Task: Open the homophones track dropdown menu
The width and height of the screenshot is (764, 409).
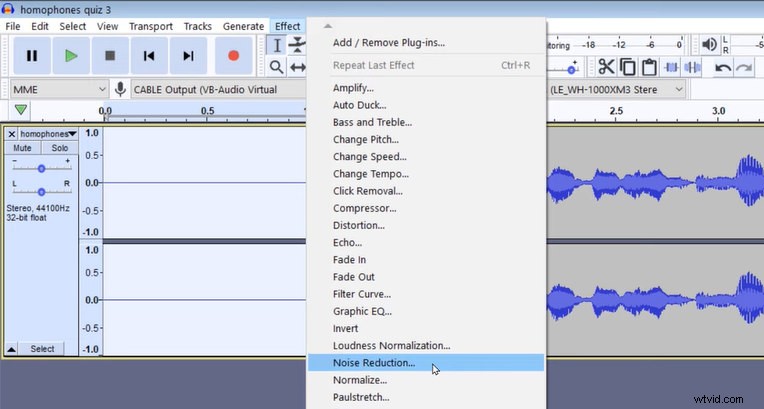Action: pyautogui.click(x=48, y=134)
